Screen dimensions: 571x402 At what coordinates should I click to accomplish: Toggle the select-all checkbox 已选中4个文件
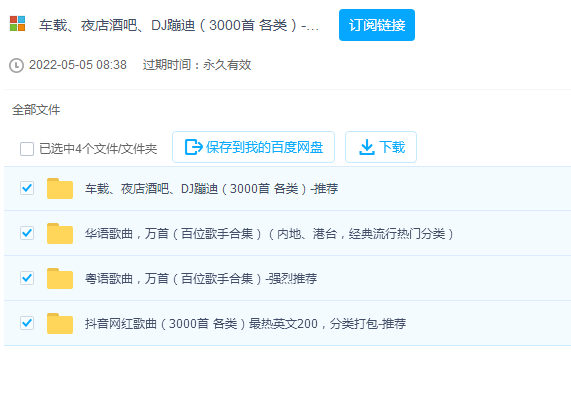(27, 149)
